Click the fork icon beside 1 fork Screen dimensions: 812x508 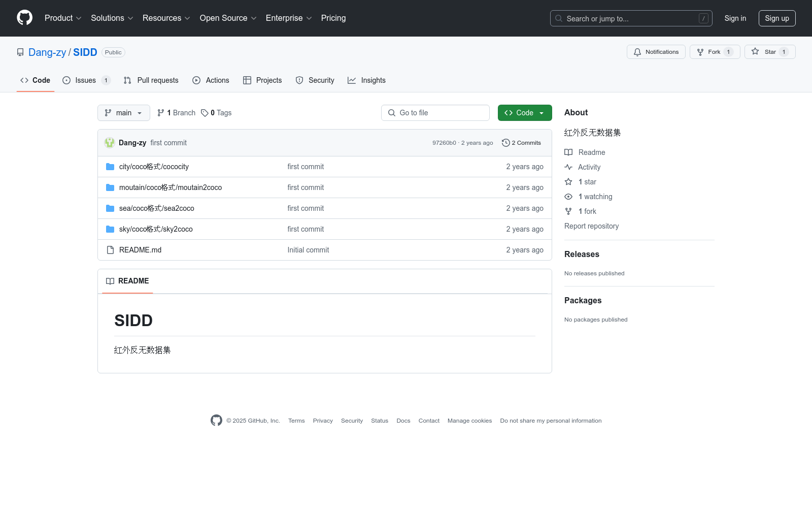[568, 211]
